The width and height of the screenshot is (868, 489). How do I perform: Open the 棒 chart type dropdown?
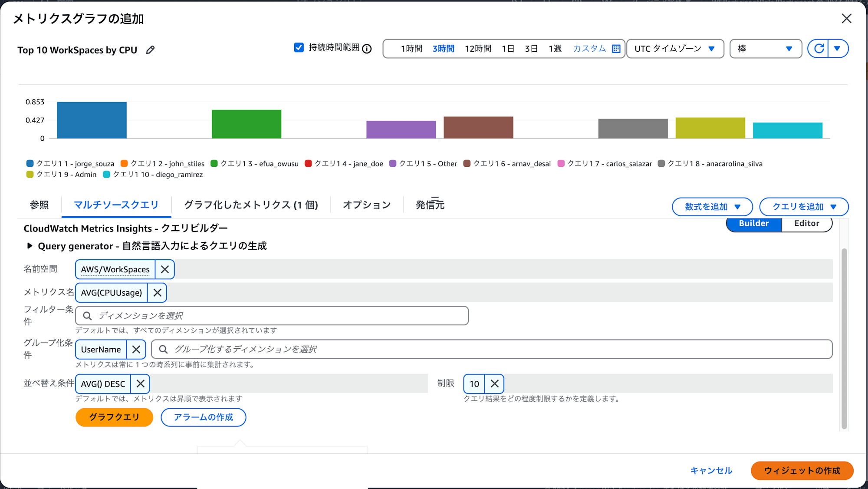[x=766, y=49]
